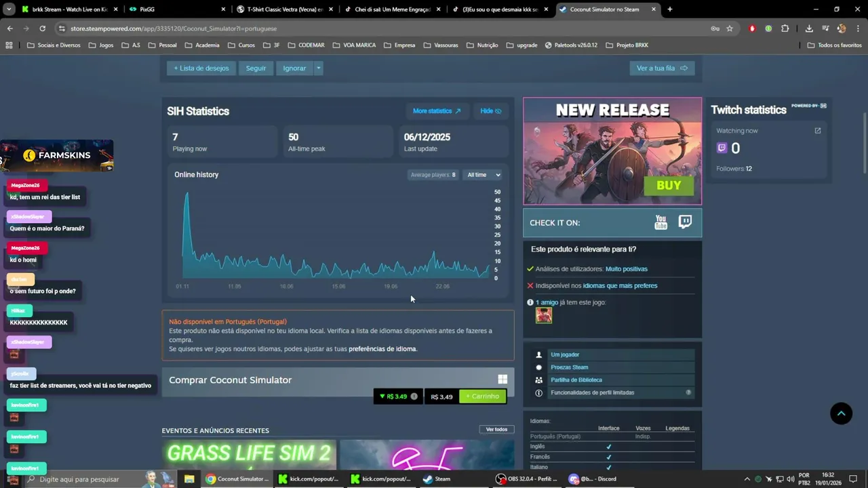Click the BUY button on New Release banner
The height and width of the screenshot is (488, 868).
pyautogui.click(x=669, y=186)
